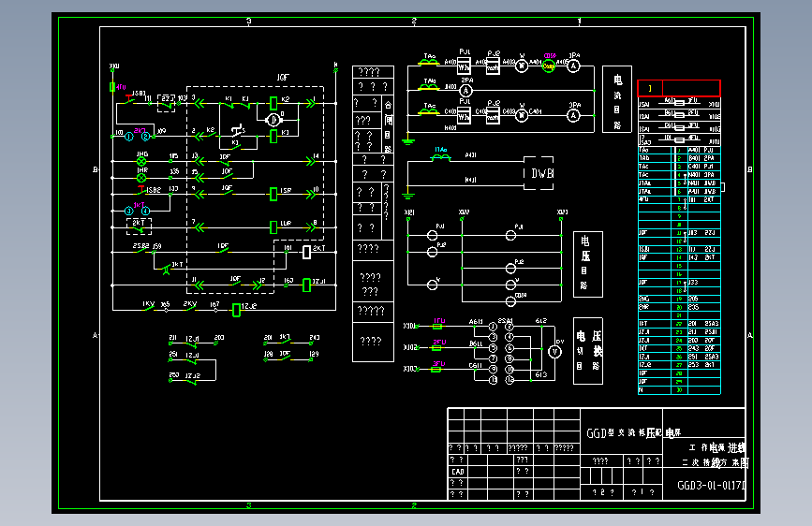Click the 1KV contact label
This screenshot has width=812, height=526.
[x=149, y=304]
